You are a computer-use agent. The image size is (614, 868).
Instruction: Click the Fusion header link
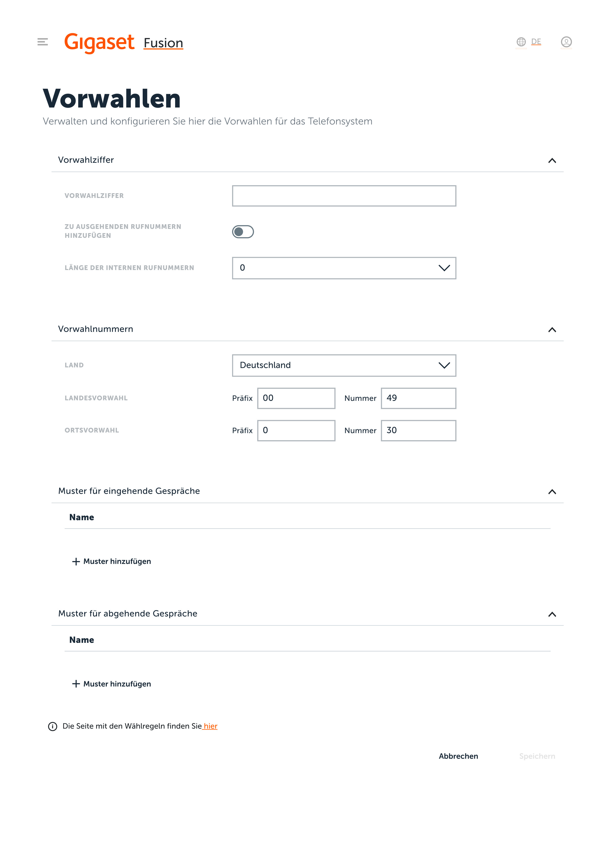163,43
